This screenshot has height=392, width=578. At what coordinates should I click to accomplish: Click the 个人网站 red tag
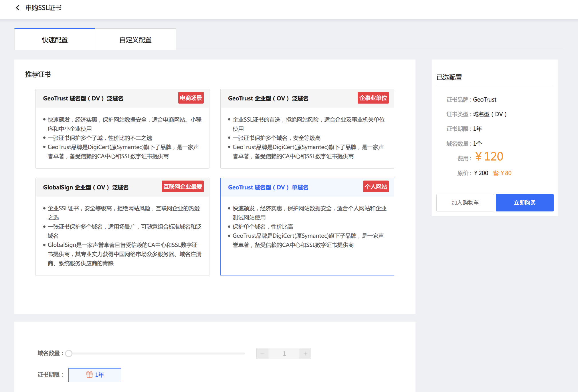tap(376, 187)
